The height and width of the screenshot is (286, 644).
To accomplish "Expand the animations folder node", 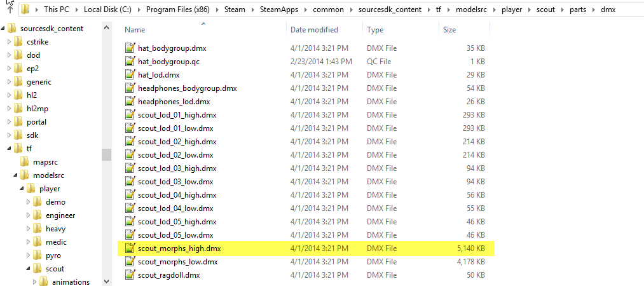I will click(35, 282).
